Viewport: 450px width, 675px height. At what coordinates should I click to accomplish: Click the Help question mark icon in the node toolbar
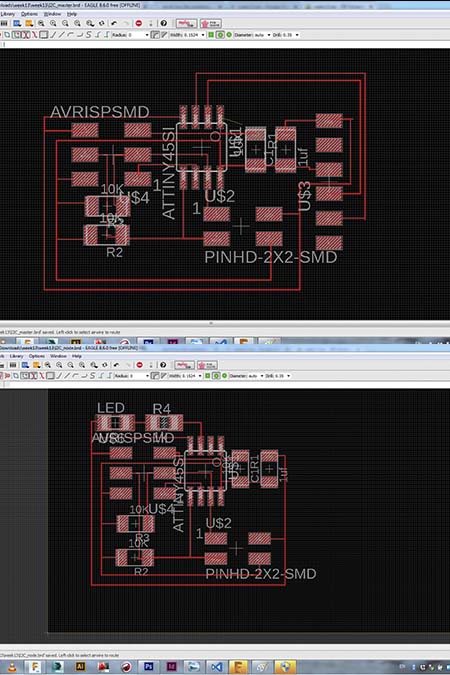(163, 365)
